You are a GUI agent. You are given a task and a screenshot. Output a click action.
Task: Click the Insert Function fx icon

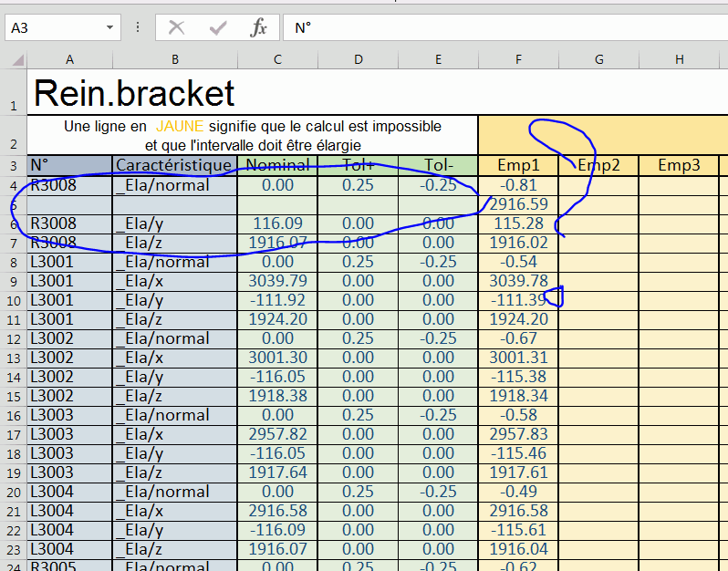click(x=259, y=27)
